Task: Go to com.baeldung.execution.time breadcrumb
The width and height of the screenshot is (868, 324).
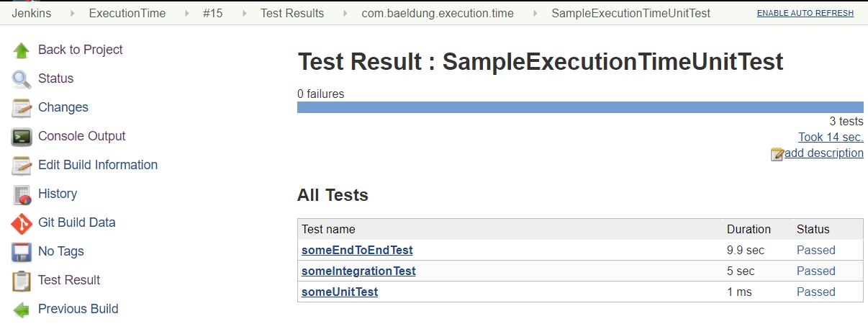Action: click(438, 13)
